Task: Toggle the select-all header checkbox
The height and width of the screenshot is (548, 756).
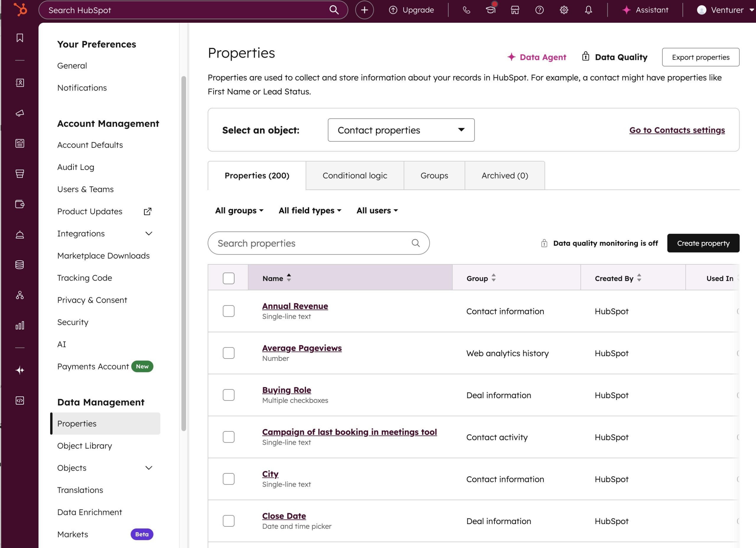Action: point(228,278)
